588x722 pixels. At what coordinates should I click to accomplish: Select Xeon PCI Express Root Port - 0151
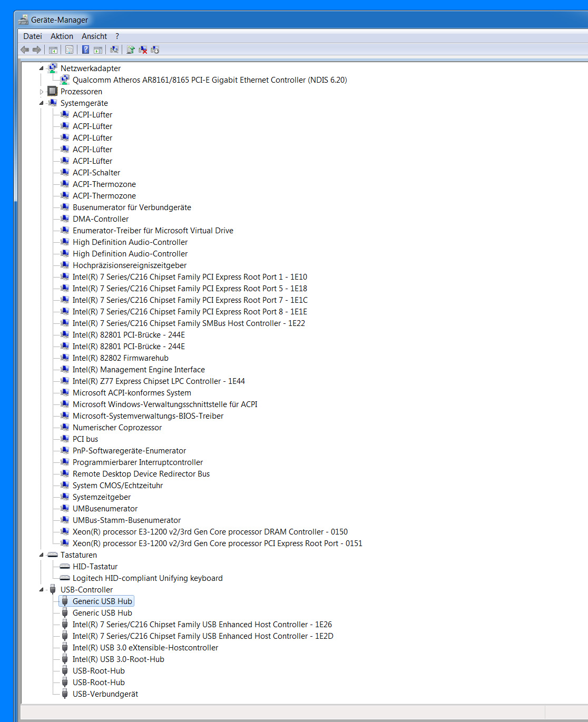tap(218, 543)
